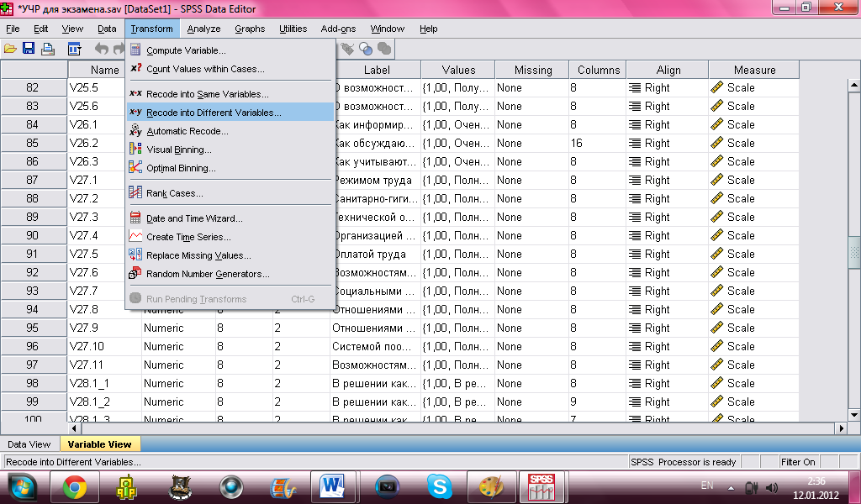Open Google Chrome from taskbar
Image resolution: width=861 pixels, height=504 pixels.
coord(75,487)
